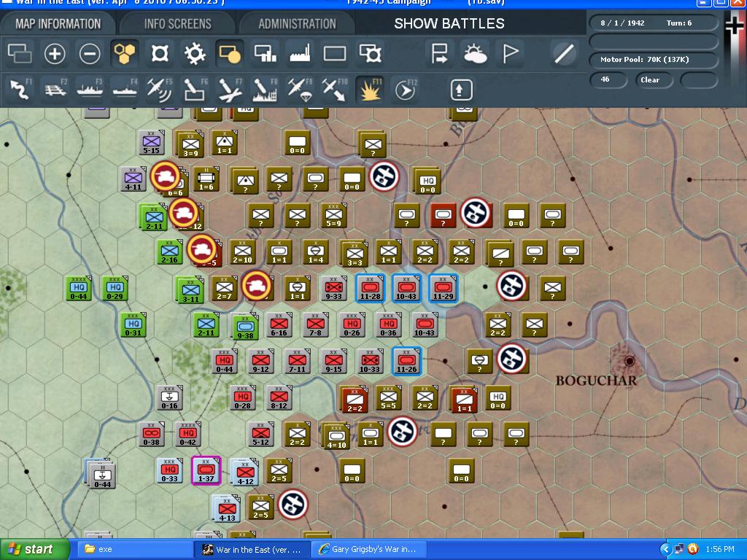Select the Soviet 5=9 unit counter
The height and width of the screenshot is (560, 747).
(x=333, y=215)
